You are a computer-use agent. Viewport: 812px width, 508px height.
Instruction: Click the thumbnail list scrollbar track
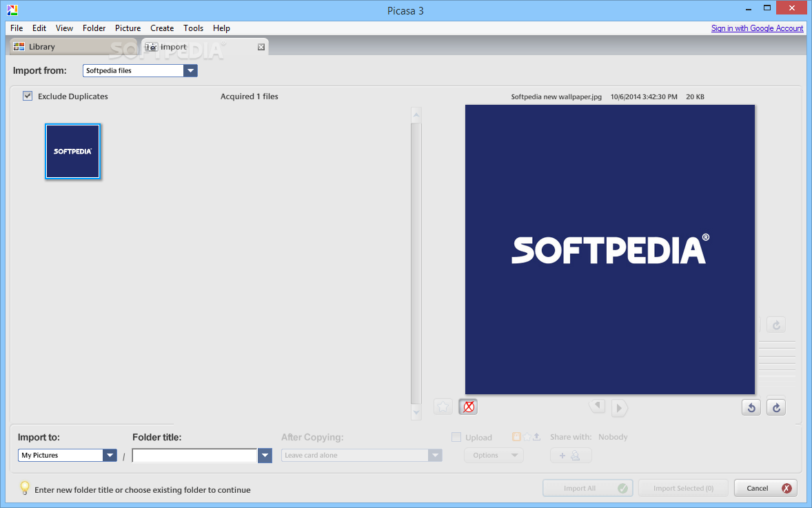pyautogui.click(x=416, y=263)
